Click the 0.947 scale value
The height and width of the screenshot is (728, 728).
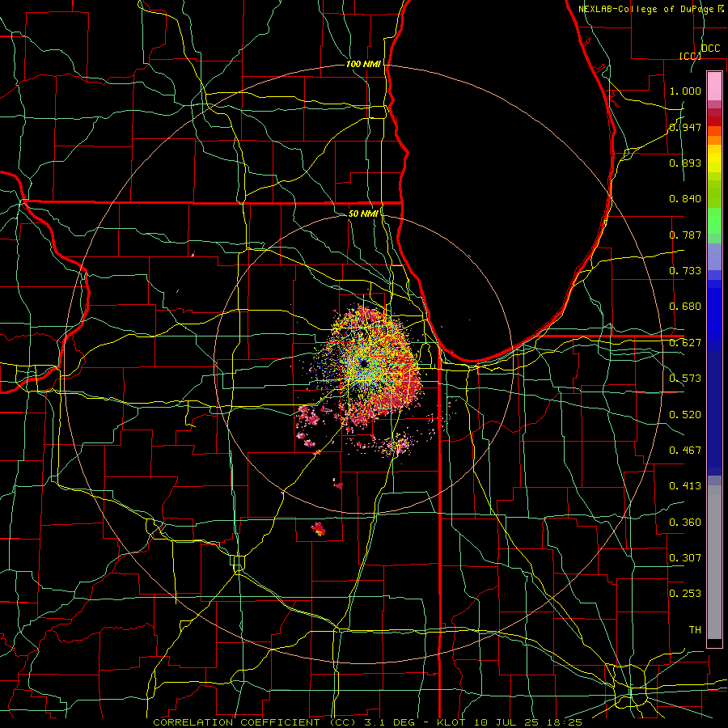pyautogui.click(x=685, y=127)
